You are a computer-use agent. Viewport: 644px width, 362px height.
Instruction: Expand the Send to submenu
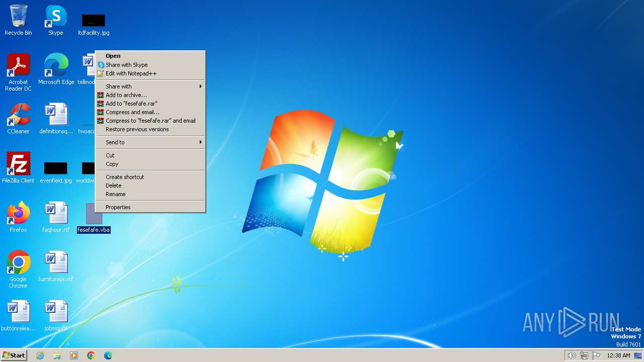pos(150,142)
